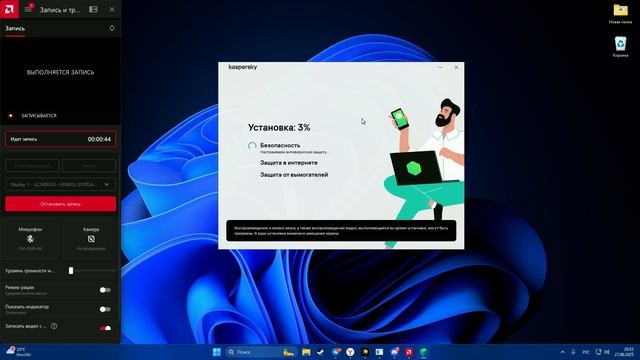The image size is (640, 360).
Task: Click the Идет запись timer field
Action: 60,139
